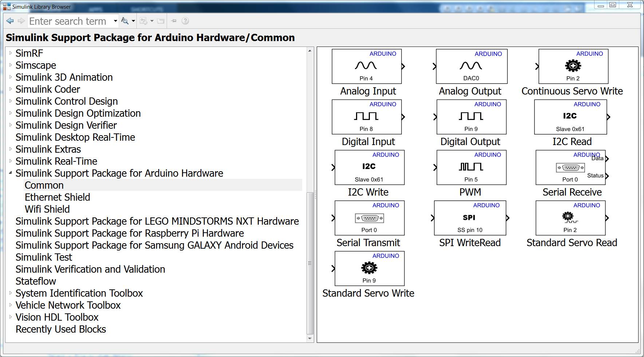Select the Wifi Shield sublibrary

point(47,209)
